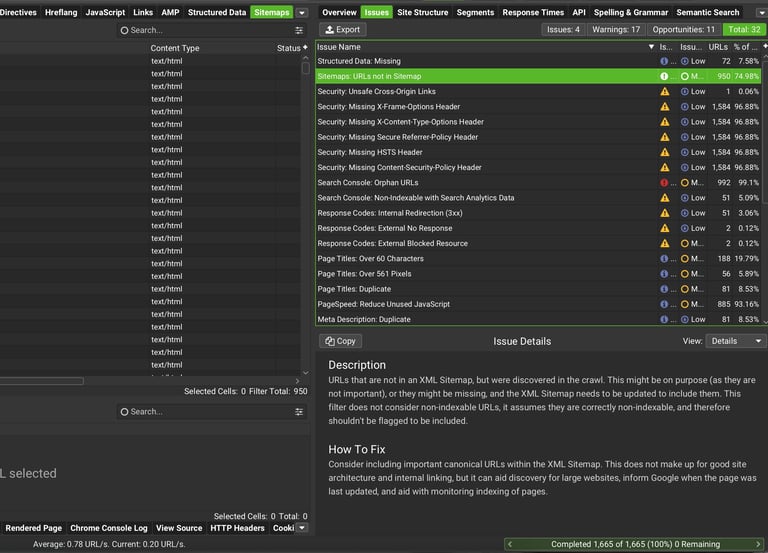Click the Copy button above Issue Details

(x=339, y=341)
